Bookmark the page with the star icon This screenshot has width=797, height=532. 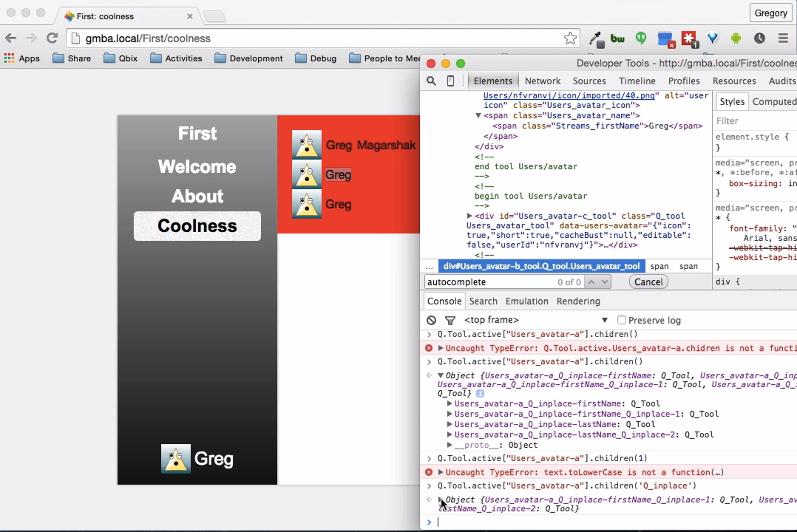(570, 38)
